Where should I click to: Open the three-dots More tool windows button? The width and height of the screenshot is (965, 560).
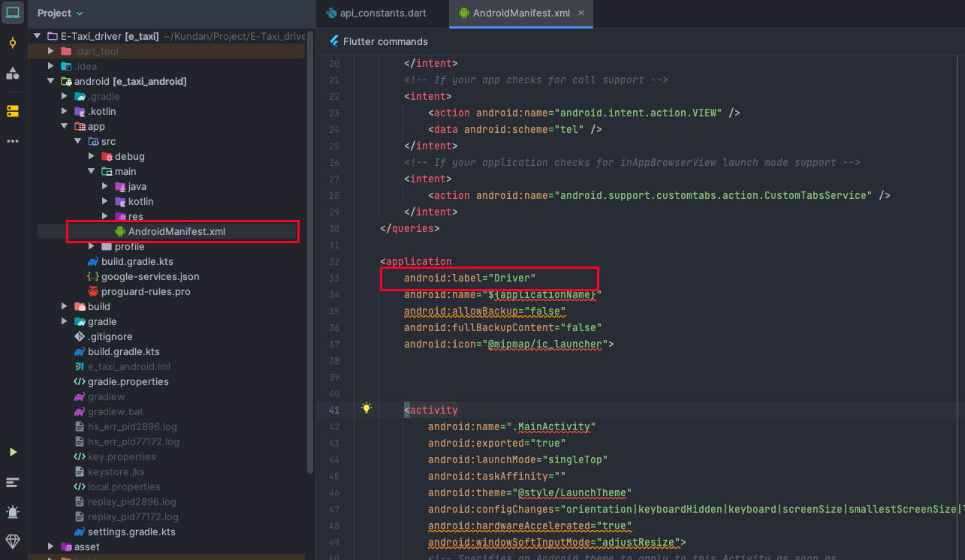(13, 141)
